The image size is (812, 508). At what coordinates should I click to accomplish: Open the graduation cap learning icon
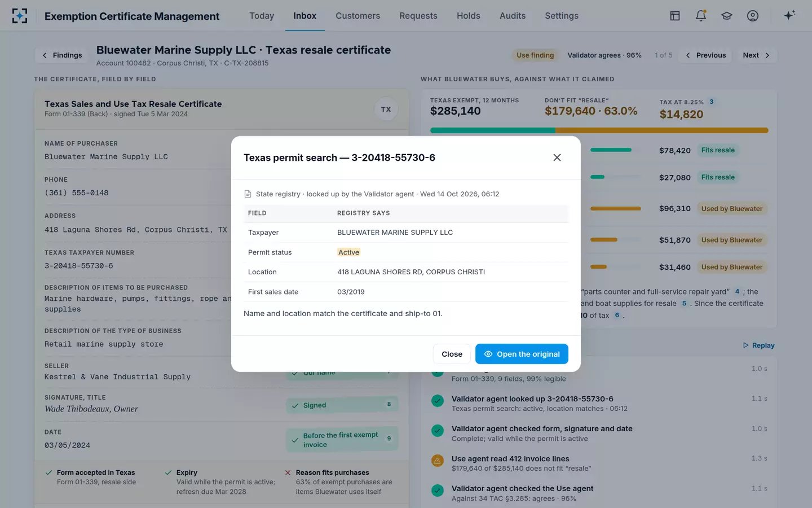[x=727, y=16]
